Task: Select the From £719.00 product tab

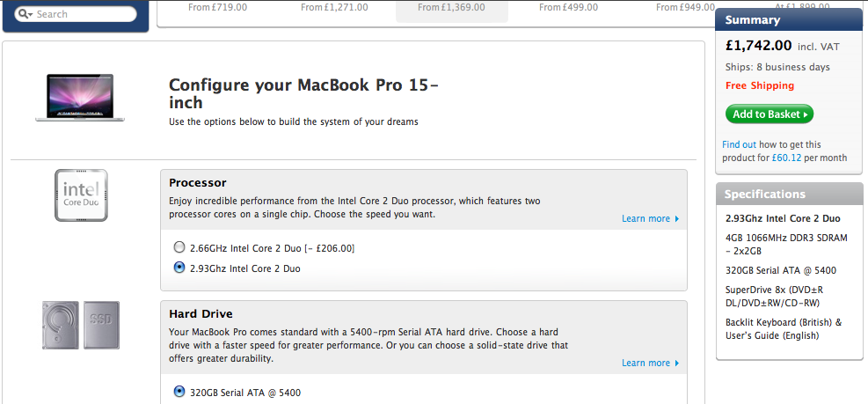Action: [x=217, y=8]
